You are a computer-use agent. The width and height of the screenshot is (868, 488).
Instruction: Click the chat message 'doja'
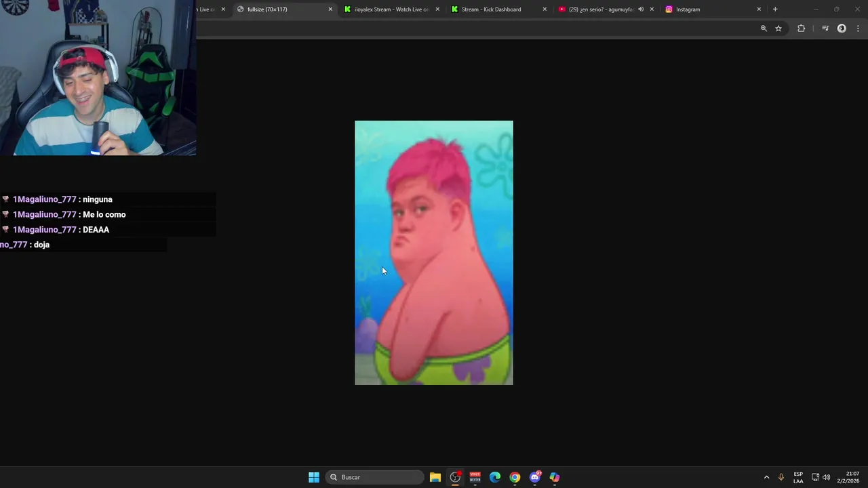[x=41, y=245]
